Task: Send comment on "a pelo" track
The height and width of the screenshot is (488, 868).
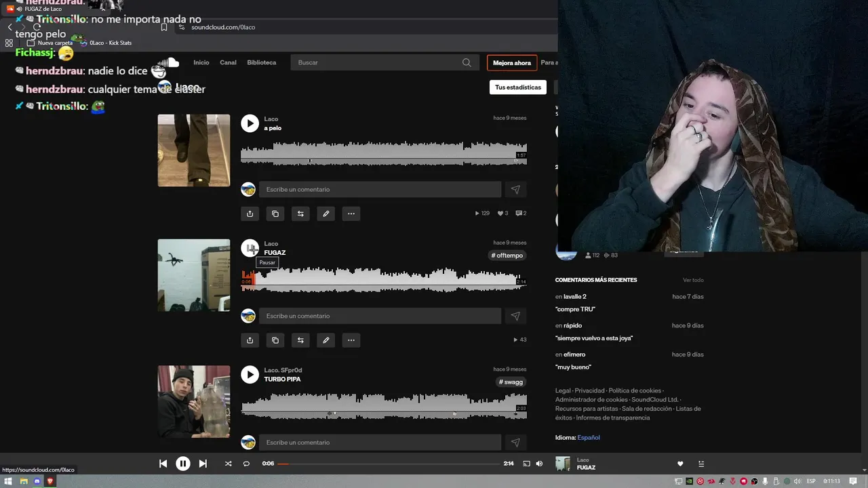Action: (x=515, y=190)
